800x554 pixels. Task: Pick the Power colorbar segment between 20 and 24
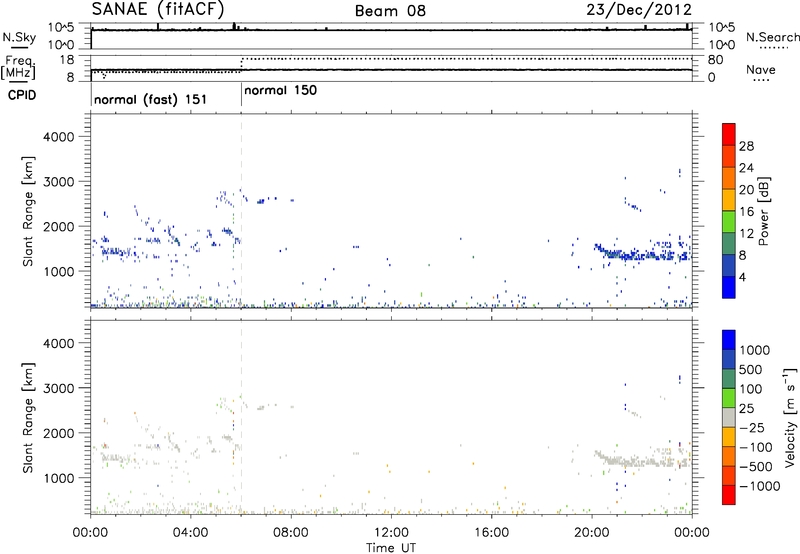(x=729, y=178)
